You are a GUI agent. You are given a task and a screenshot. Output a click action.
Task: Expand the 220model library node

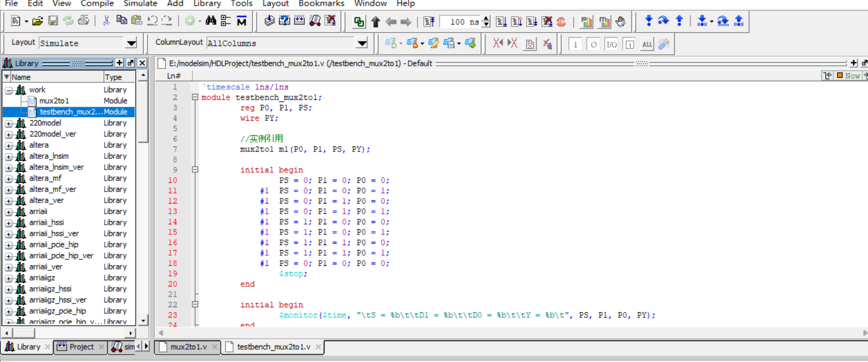[9, 123]
